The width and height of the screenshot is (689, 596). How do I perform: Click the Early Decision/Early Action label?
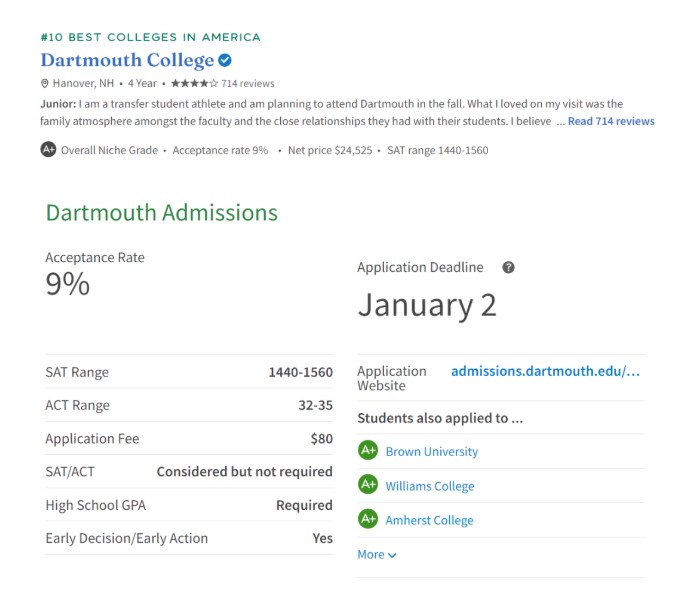(127, 538)
